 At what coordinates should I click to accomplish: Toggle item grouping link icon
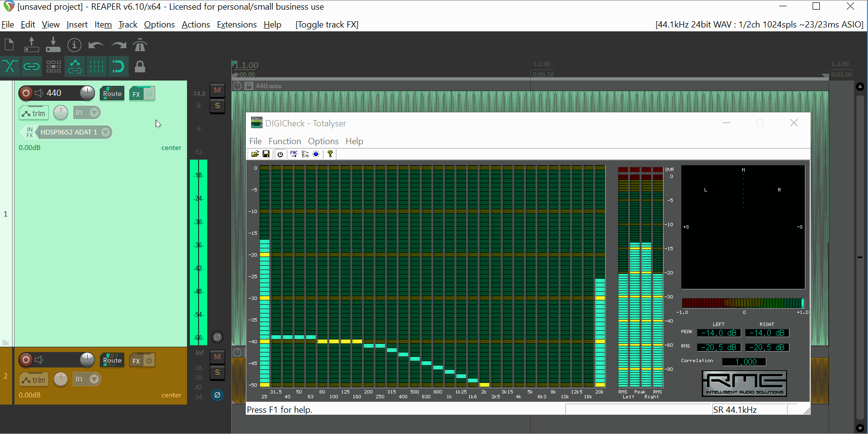[31, 67]
